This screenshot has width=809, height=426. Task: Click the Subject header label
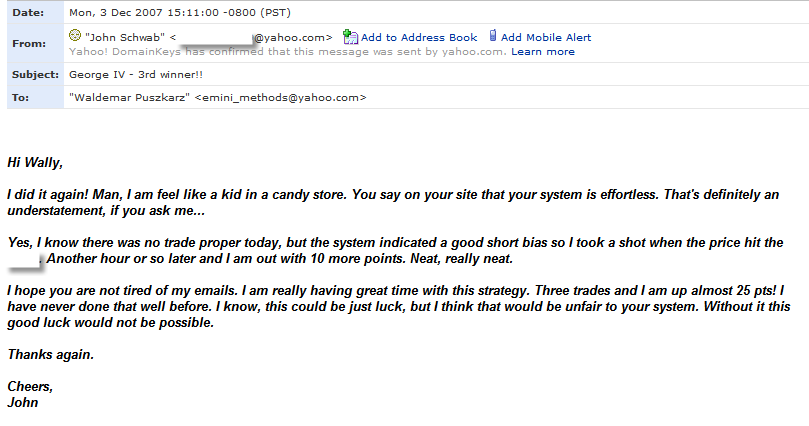click(x=35, y=74)
